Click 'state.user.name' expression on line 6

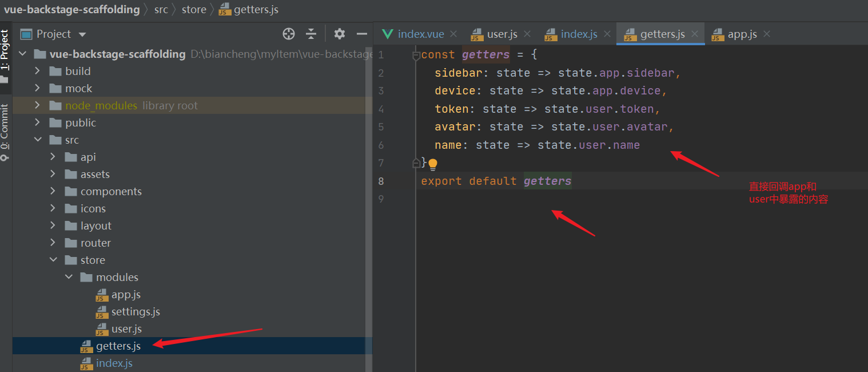588,145
